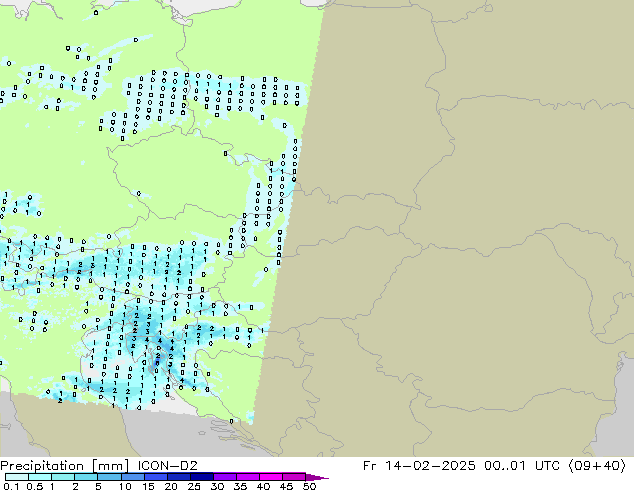
Task: Select the 40–45 mm magenta legend swatch
Action: coord(271,477)
